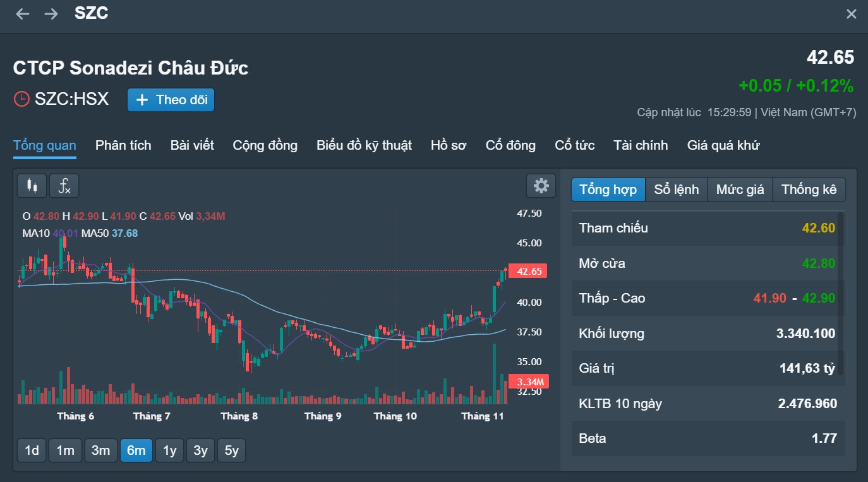The image size is (868, 482).
Task: Click the Tháng 8 label on time axis
Action: (239, 416)
